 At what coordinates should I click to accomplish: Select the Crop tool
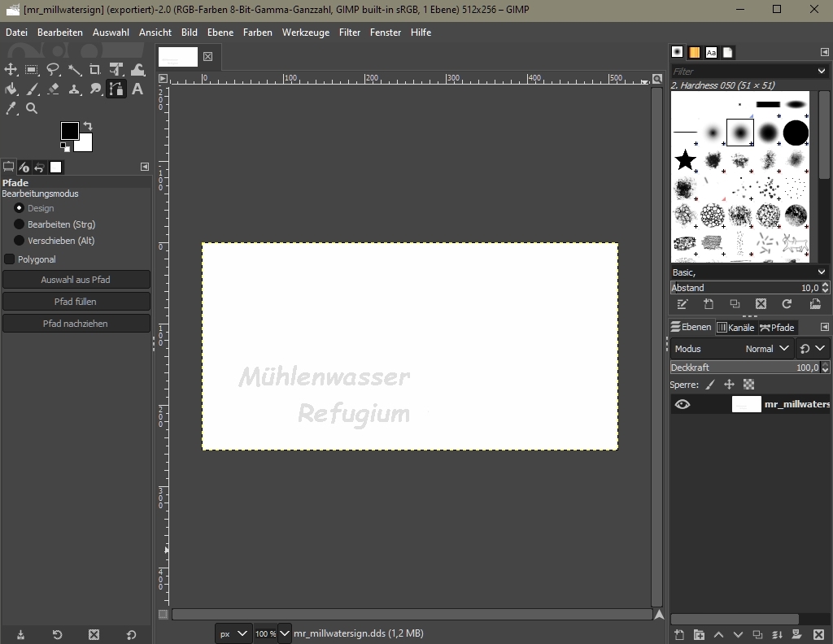[95, 70]
